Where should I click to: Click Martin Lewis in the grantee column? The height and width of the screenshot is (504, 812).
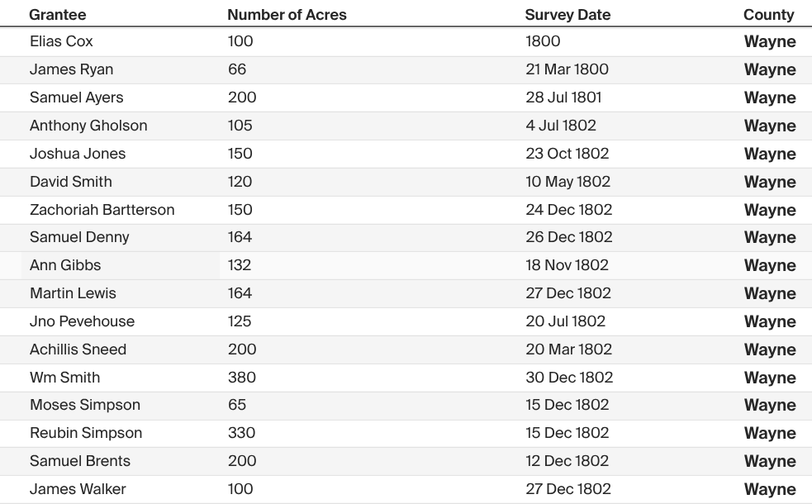click(73, 293)
